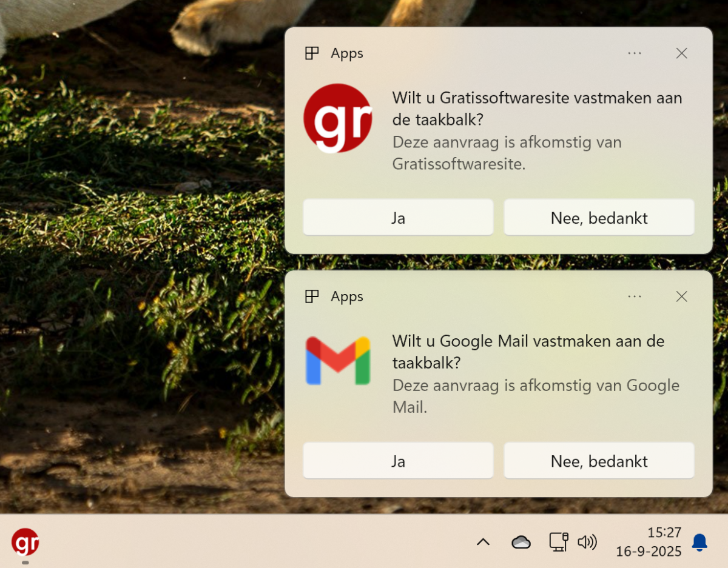Open the three-dot menu on the Google Mail notification
This screenshot has height=568, width=728.
635,296
